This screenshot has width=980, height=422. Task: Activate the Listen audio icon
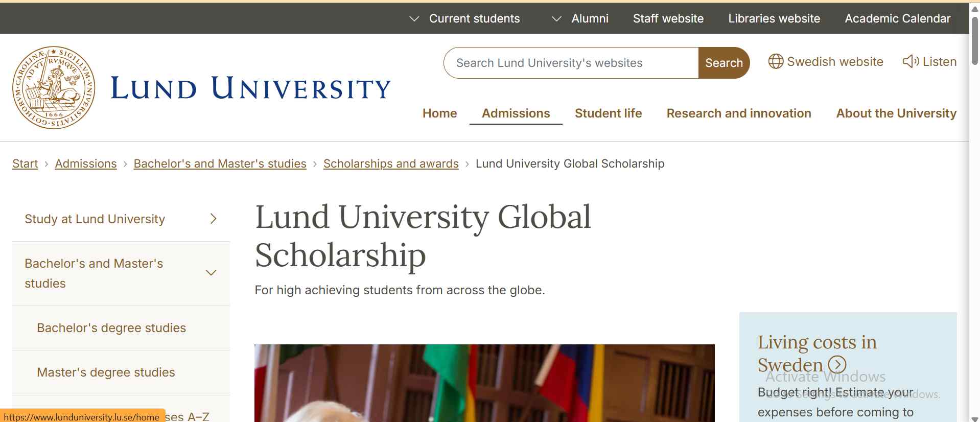tap(909, 61)
